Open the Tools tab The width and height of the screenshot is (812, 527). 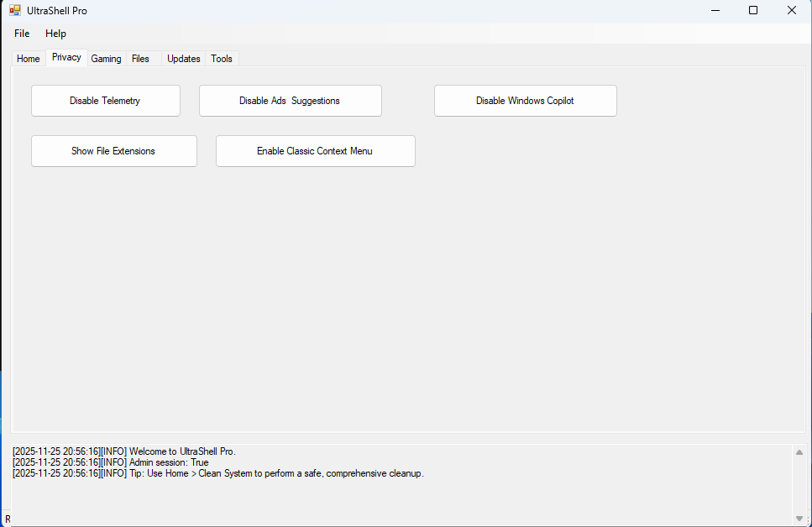pyautogui.click(x=222, y=59)
